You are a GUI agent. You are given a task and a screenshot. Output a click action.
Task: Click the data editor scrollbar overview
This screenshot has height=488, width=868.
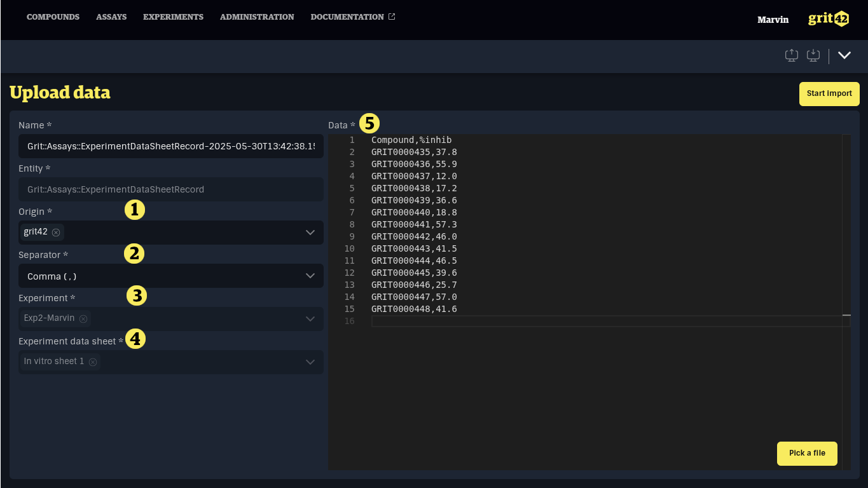tap(846, 302)
